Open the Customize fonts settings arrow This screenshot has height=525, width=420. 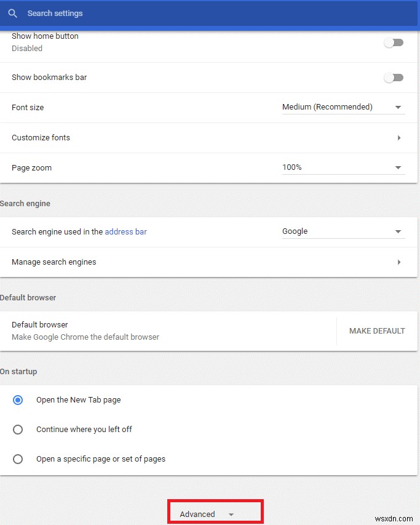pyautogui.click(x=399, y=137)
